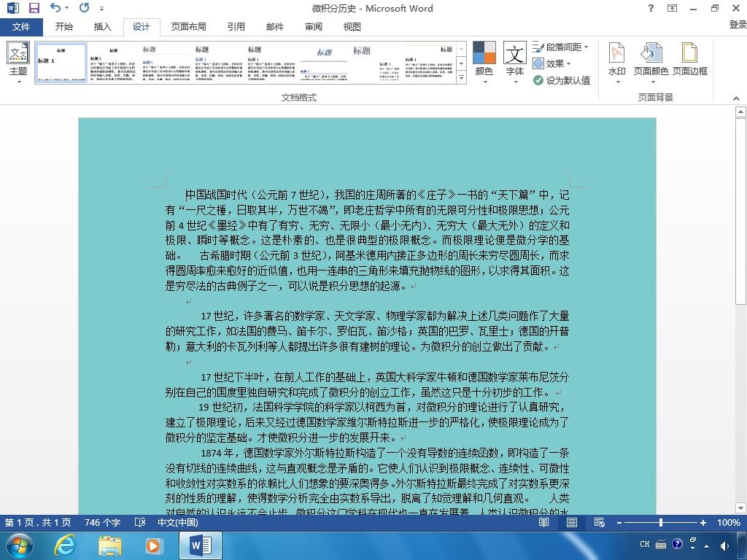Open the Themes (主题) dropdown arrow
This screenshot has height=560, width=747.
(x=18, y=82)
